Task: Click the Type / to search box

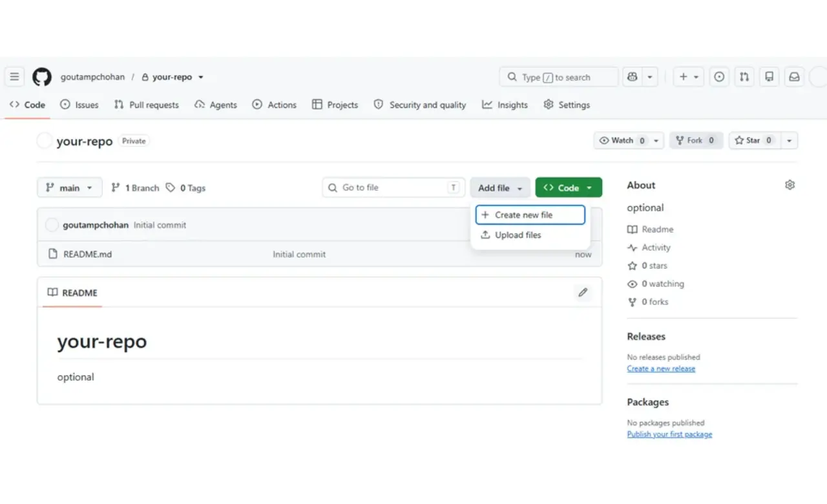Action: click(559, 77)
